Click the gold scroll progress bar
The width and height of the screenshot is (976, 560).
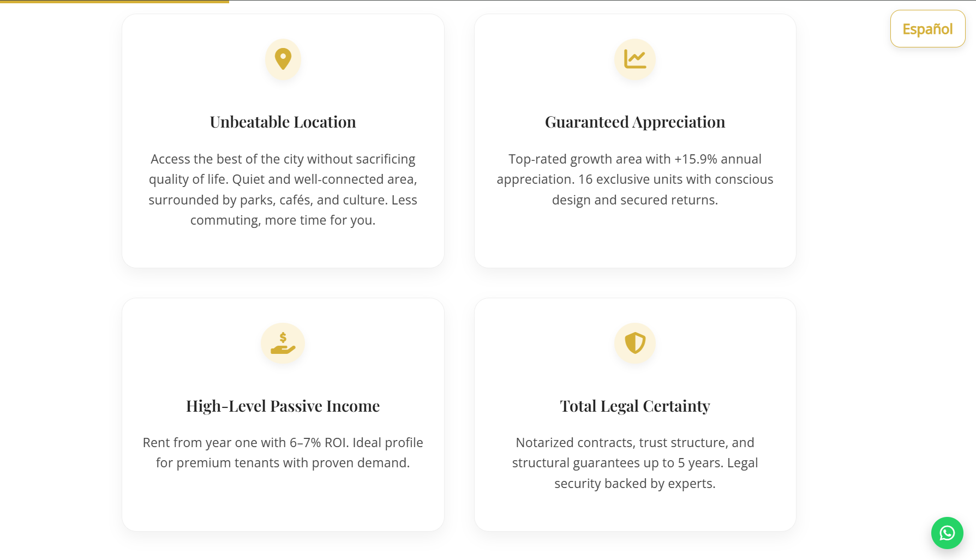tap(115, 2)
